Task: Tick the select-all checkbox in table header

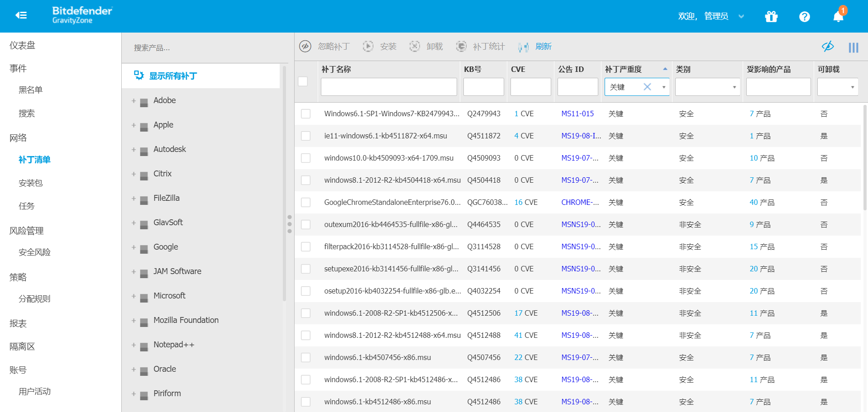Action: [x=303, y=81]
